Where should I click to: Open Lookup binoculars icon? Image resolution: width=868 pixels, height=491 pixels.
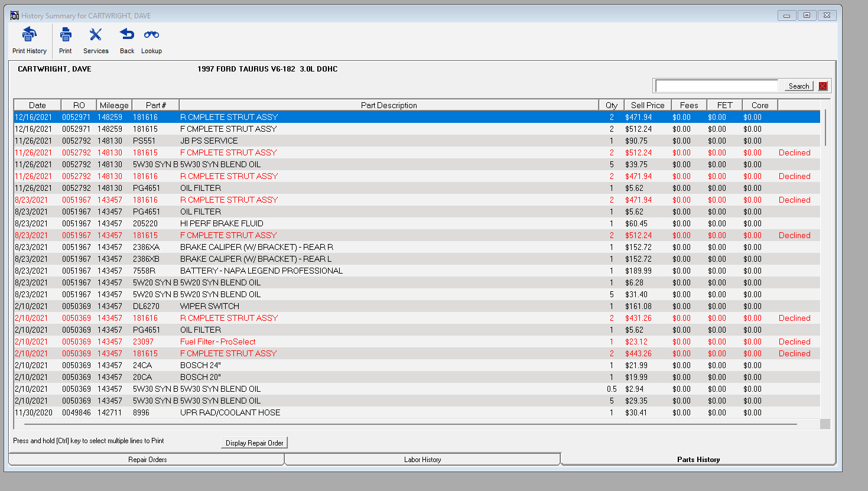tap(151, 34)
